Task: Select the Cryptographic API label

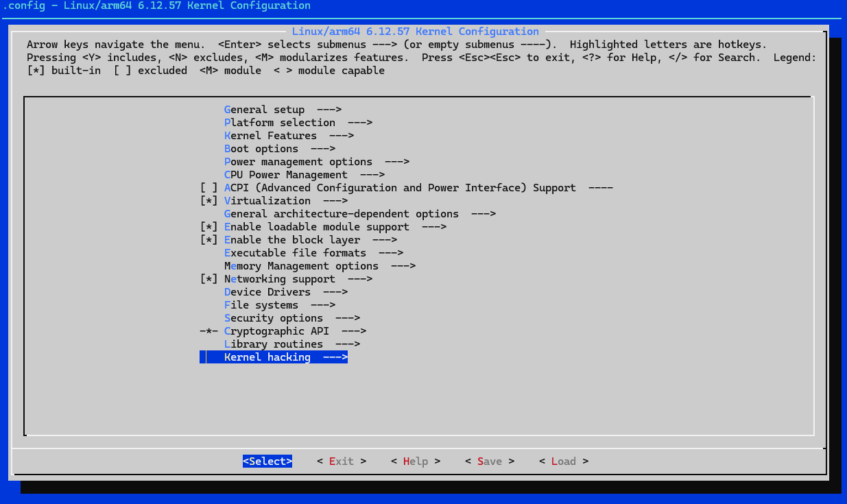Action: tap(276, 331)
